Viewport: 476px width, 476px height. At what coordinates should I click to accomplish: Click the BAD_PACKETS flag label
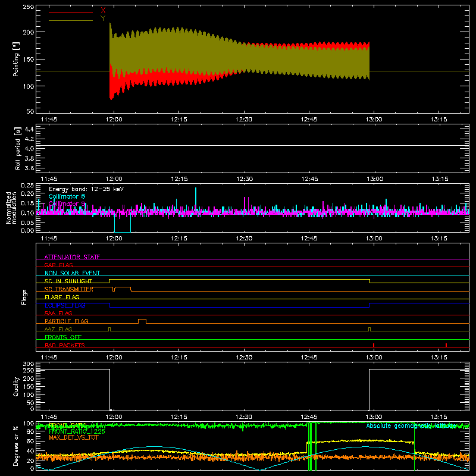[x=65, y=345]
